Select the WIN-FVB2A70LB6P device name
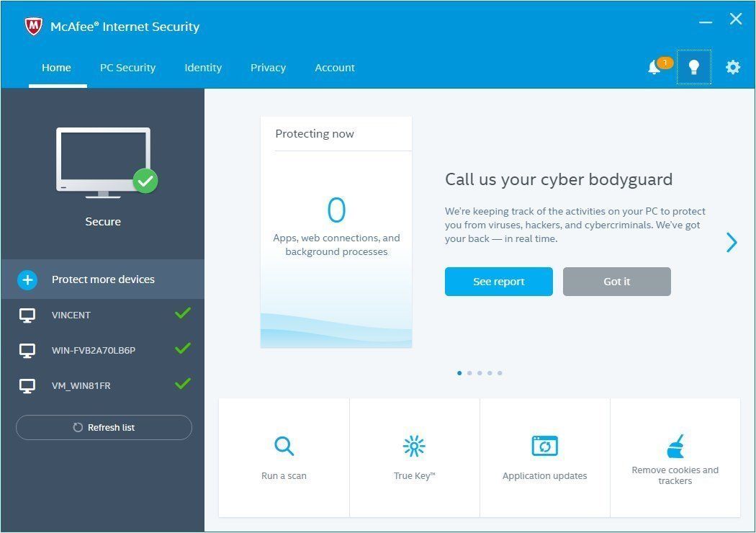The image size is (756, 533). point(94,351)
